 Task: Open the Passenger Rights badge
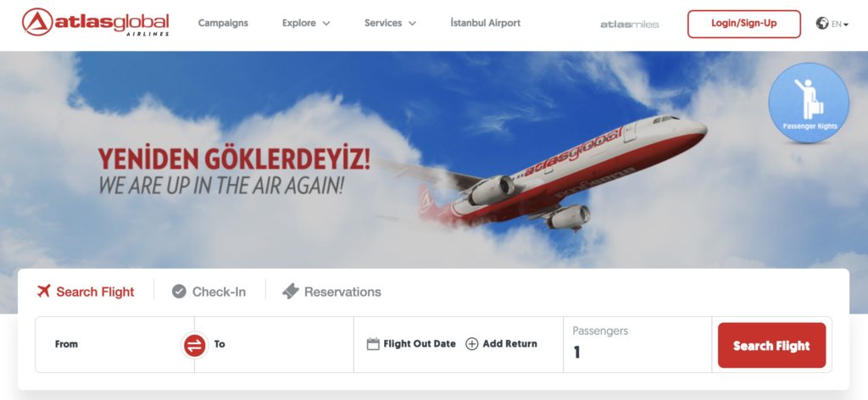tap(808, 103)
